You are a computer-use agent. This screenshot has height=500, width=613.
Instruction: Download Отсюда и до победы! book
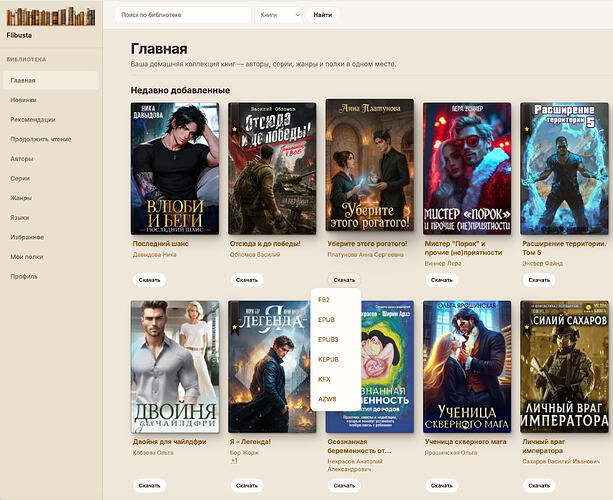point(247,280)
